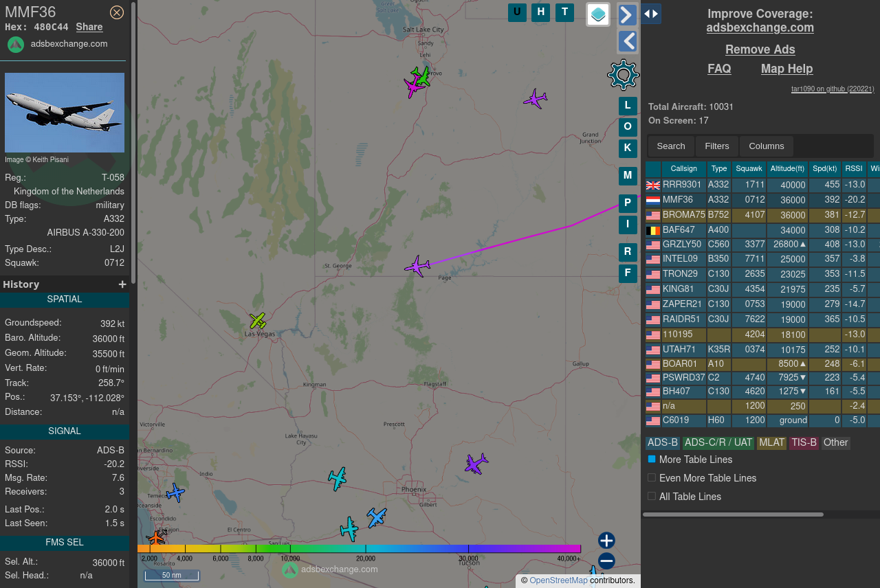Toggle the M multi-select button

[x=628, y=176]
